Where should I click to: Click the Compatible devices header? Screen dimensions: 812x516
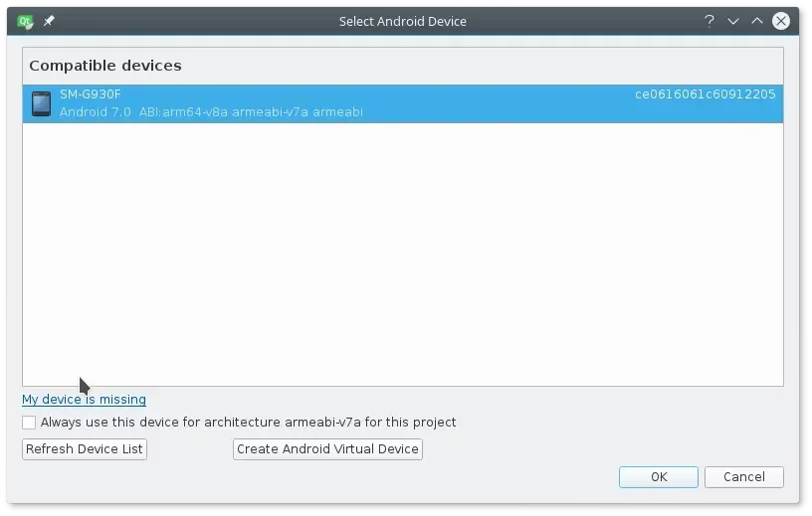click(x=105, y=66)
